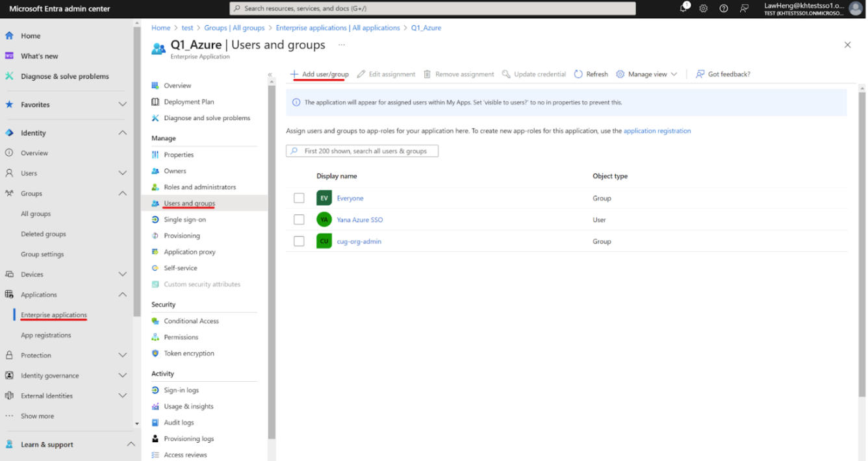Open Single sign-on in Manage menu
Image resolution: width=868 pixels, height=461 pixels.
point(185,219)
